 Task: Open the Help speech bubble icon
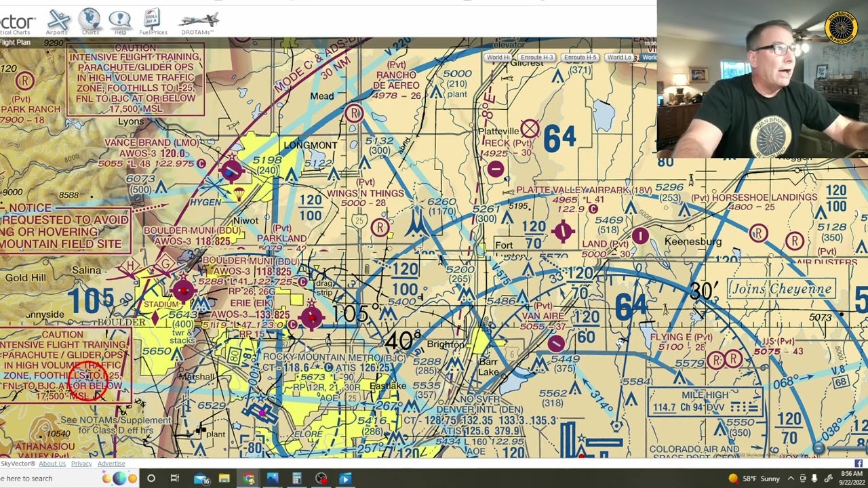(120, 22)
